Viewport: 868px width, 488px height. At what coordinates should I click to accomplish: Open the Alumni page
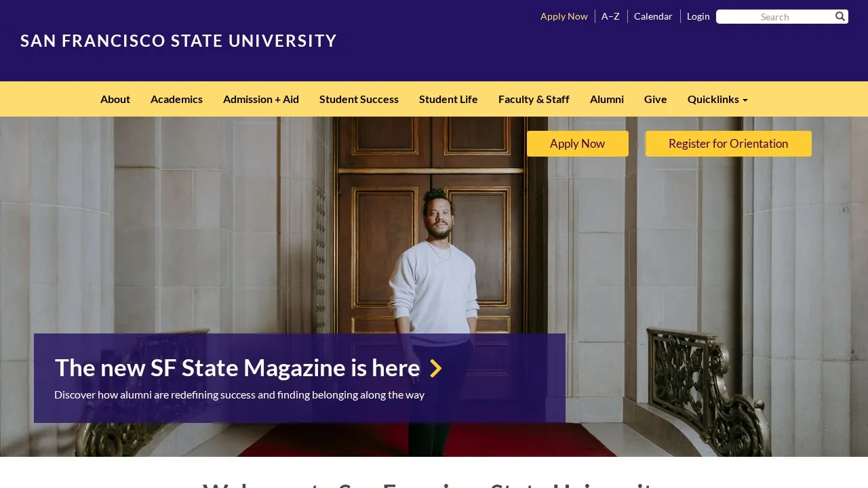pyautogui.click(x=607, y=99)
